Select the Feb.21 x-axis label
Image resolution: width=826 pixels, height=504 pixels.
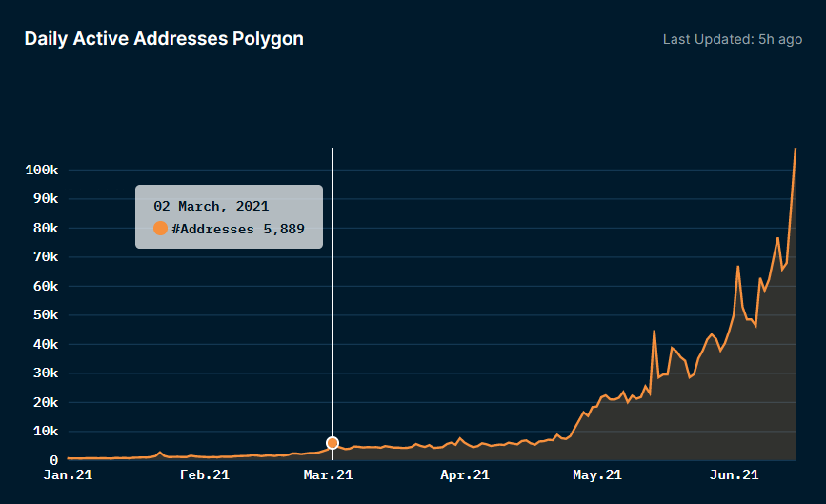click(205, 474)
